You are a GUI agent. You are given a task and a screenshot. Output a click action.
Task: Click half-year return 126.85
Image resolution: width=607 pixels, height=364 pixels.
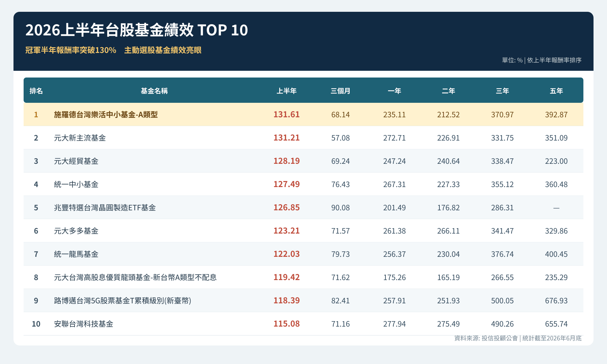(287, 208)
